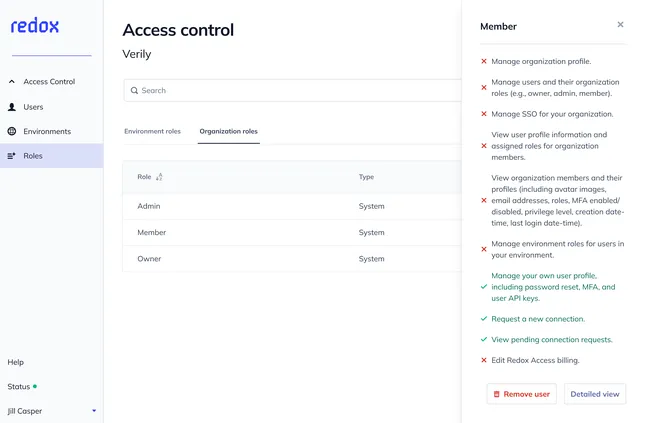Click the Type column header

(366, 177)
